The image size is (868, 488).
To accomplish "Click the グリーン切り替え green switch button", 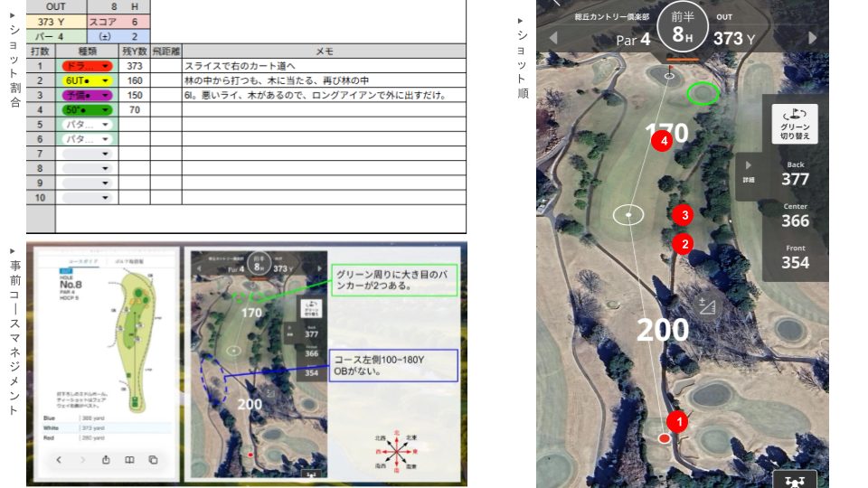I will [x=794, y=124].
